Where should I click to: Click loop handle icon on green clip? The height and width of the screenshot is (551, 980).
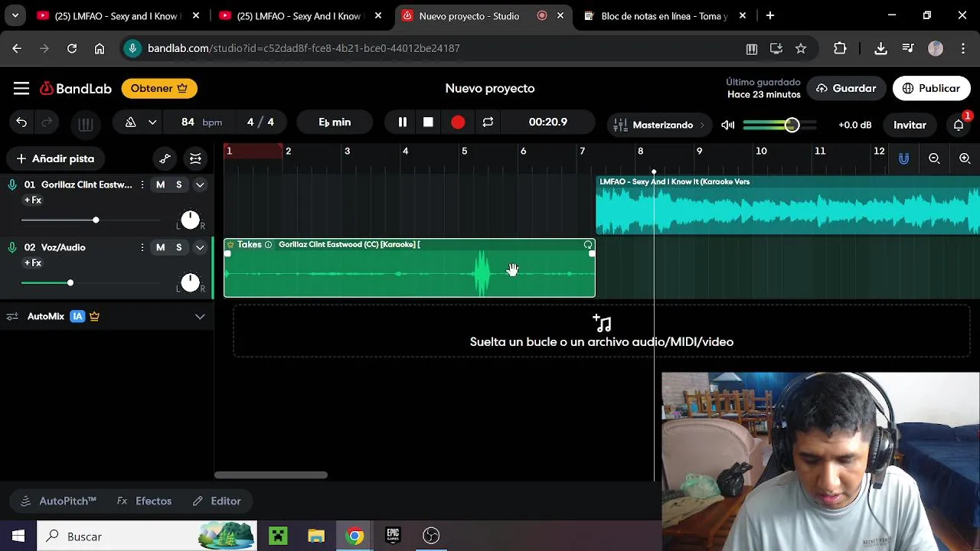588,245
